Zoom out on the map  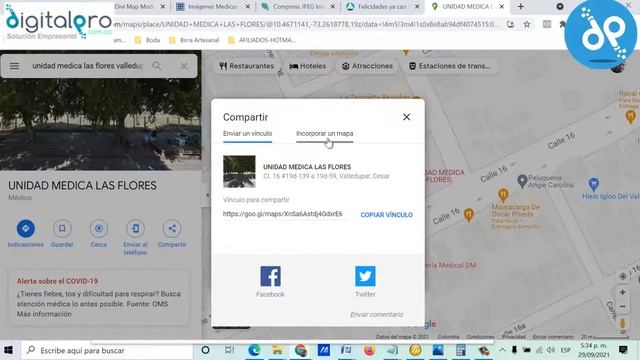[622, 307]
